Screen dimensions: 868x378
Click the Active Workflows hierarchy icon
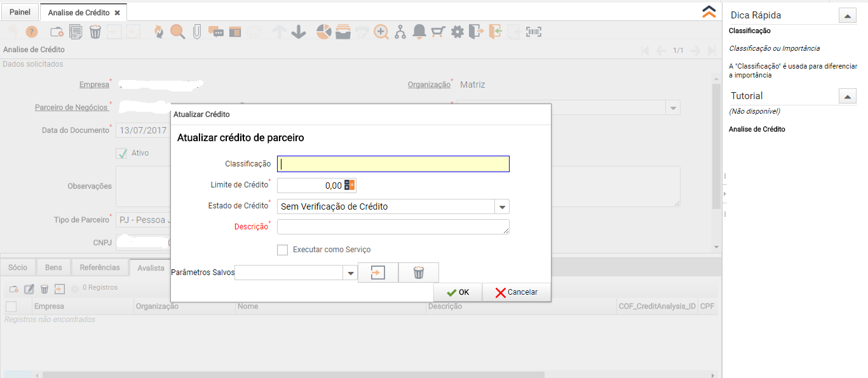(x=400, y=32)
